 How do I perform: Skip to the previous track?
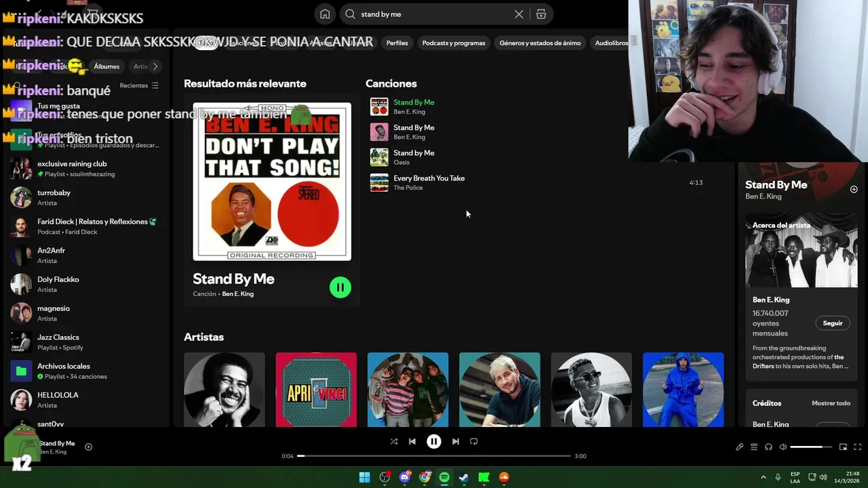pos(412,441)
